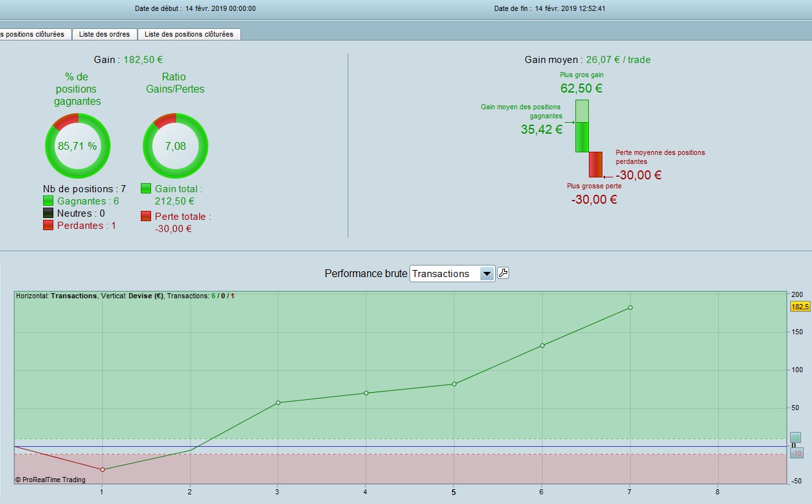The width and height of the screenshot is (812, 504).
Task: Open the chart settings wrench icon
Action: pos(503,273)
